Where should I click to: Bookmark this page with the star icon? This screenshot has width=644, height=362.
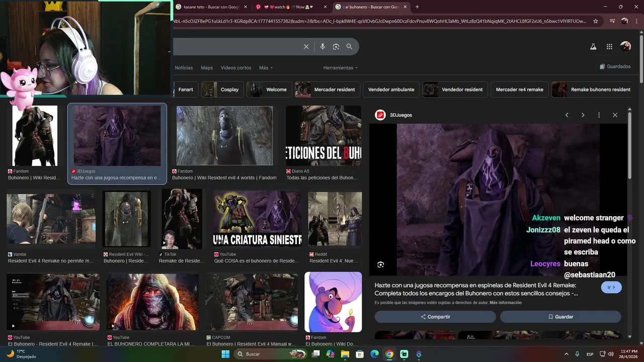click(x=596, y=21)
